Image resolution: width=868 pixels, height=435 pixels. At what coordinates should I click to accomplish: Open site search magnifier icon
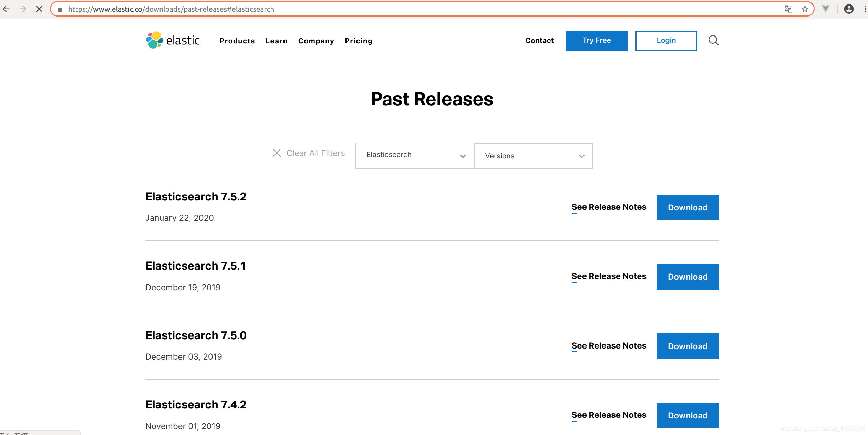(713, 40)
